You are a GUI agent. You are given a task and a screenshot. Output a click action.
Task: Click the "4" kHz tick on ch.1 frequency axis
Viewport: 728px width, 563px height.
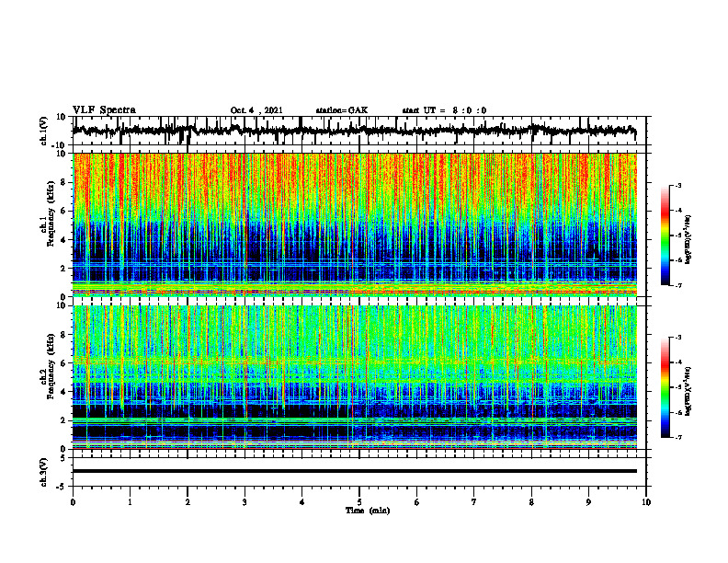click(x=63, y=240)
